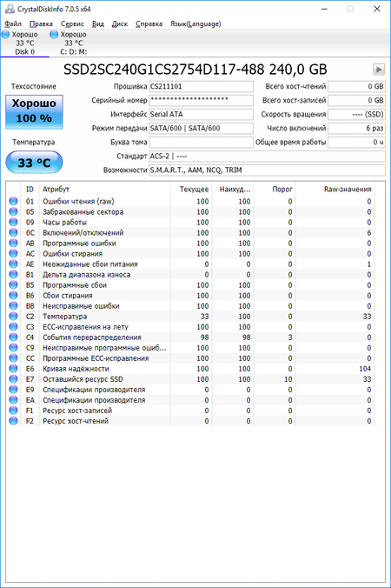This screenshot has height=588, width=391.
Task: Open the Язык(Language) menu
Action: coord(195,24)
